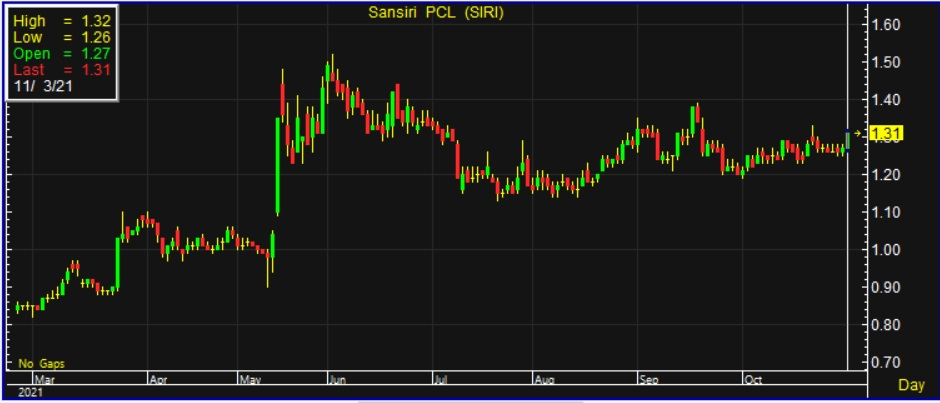Click the tall green May breakout candle
This screenshot has height=403, width=940.
(278, 165)
